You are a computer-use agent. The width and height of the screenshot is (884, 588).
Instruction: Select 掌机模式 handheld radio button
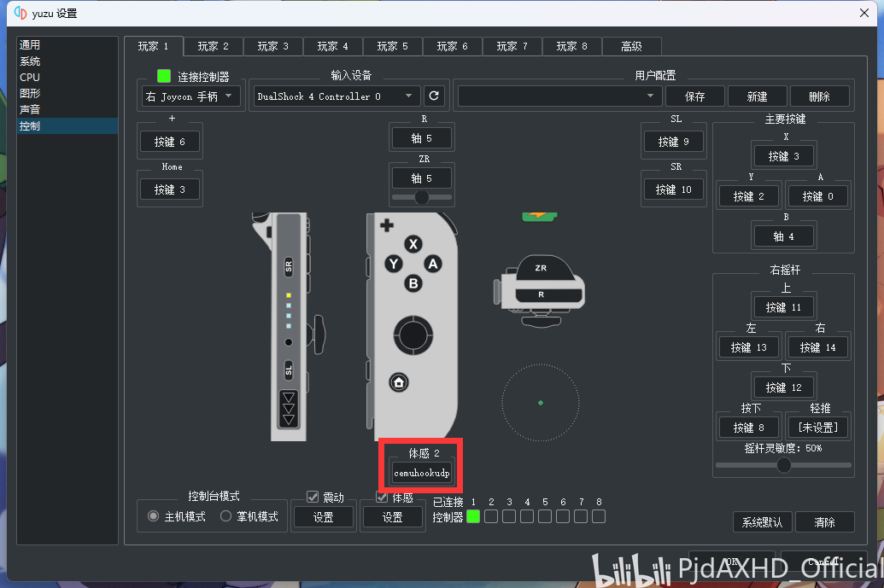[225, 516]
